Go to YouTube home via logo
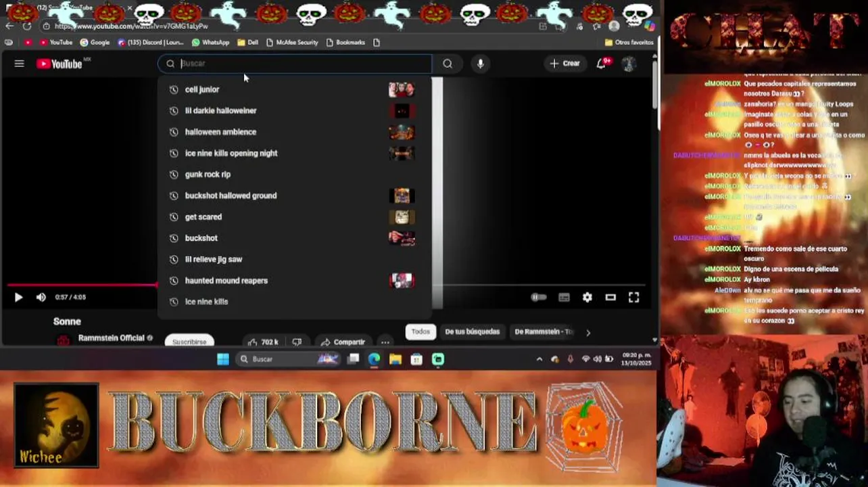The height and width of the screenshot is (487, 868). pos(59,64)
